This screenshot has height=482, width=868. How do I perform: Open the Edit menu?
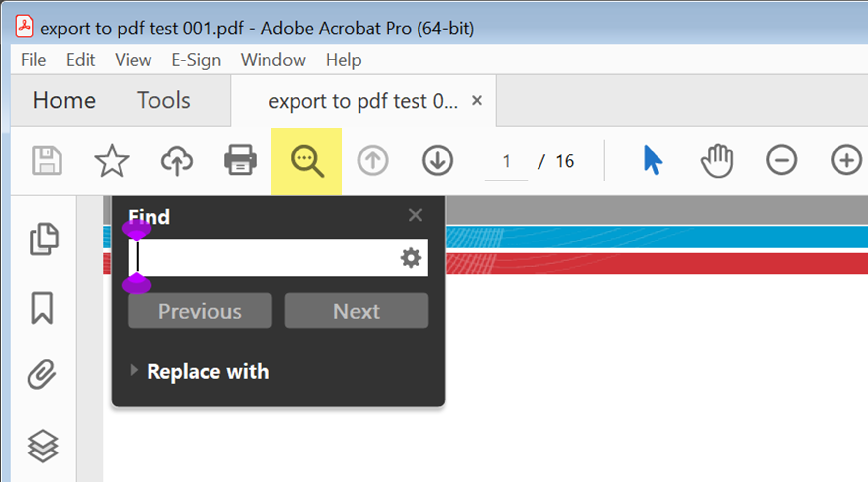pyautogui.click(x=80, y=60)
